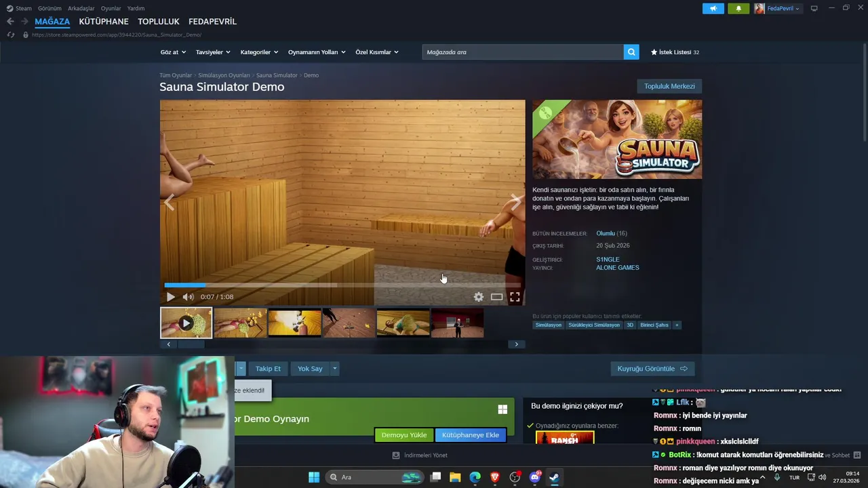Screen dimensions: 868x488
Task: Click the Simülasyon Oyunları breadcrumb
Action: point(224,75)
